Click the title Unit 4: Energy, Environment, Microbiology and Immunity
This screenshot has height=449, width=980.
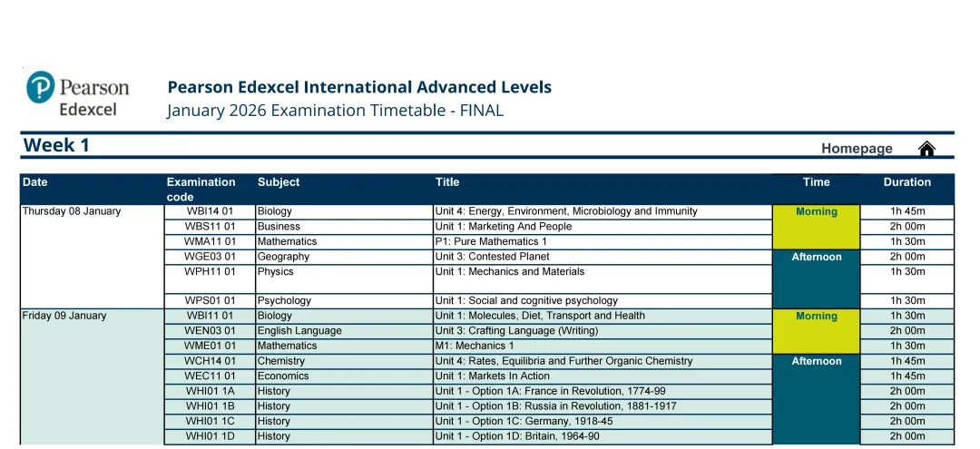[x=566, y=211]
